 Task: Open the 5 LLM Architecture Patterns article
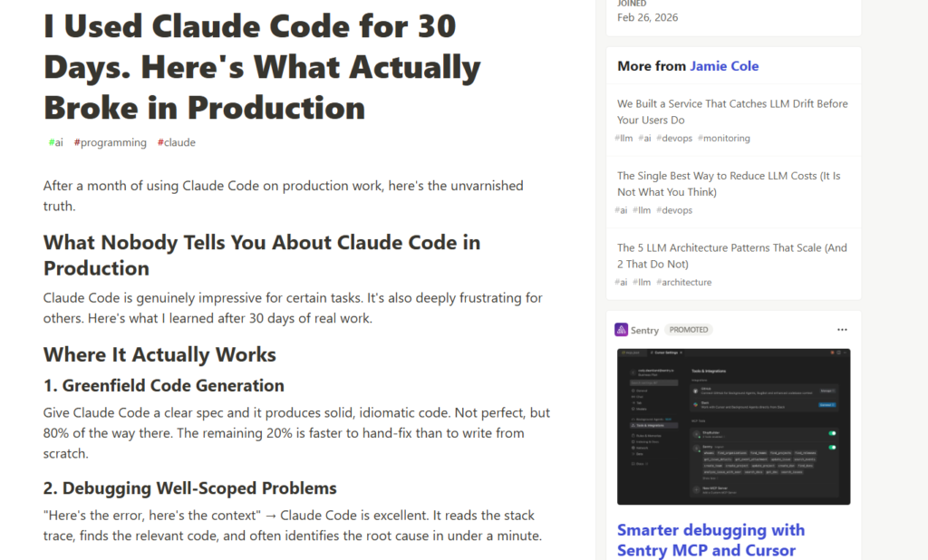(x=732, y=256)
